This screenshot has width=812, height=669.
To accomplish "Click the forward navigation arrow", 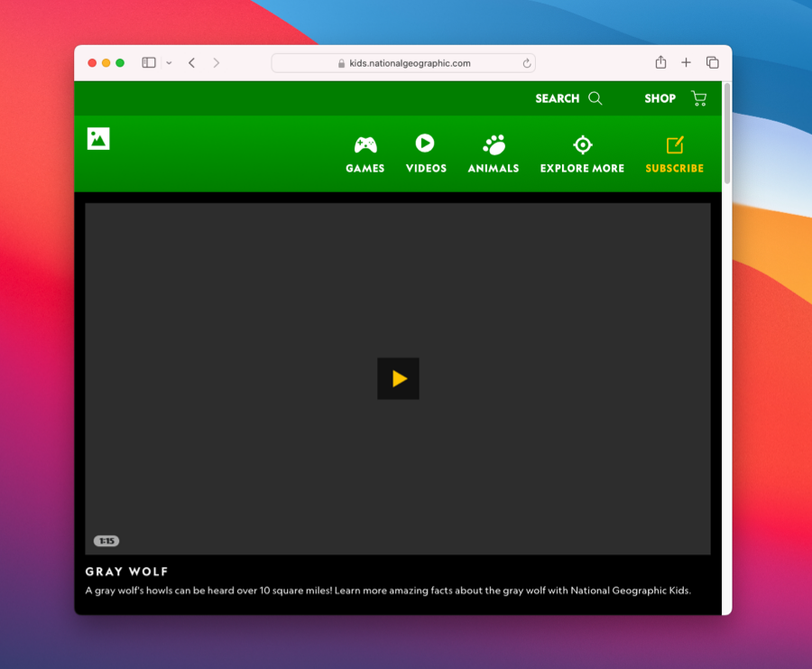I will [216, 62].
